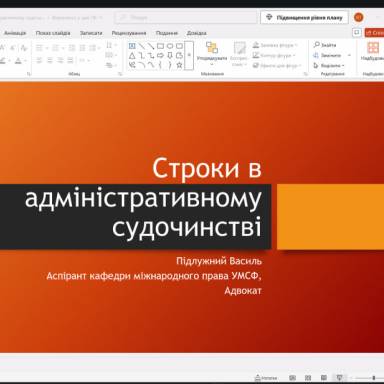
Task: Select the Left Brace shape
Action: click(x=160, y=65)
